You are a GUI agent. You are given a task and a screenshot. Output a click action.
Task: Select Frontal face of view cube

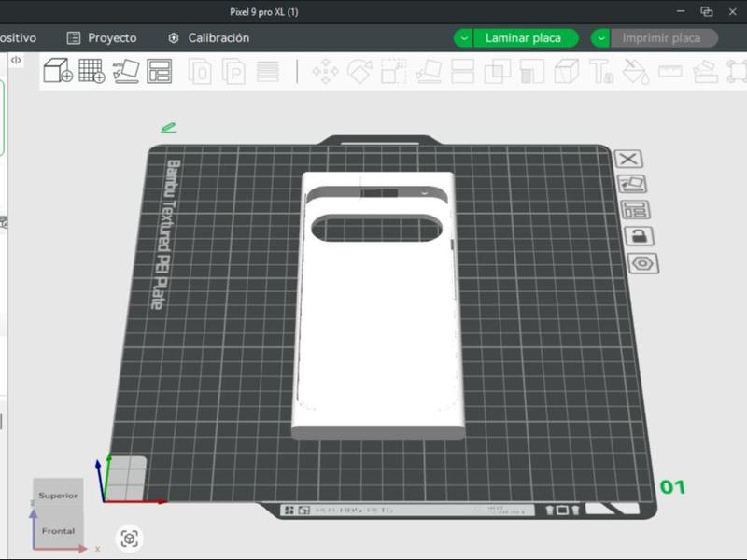(x=58, y=530)
